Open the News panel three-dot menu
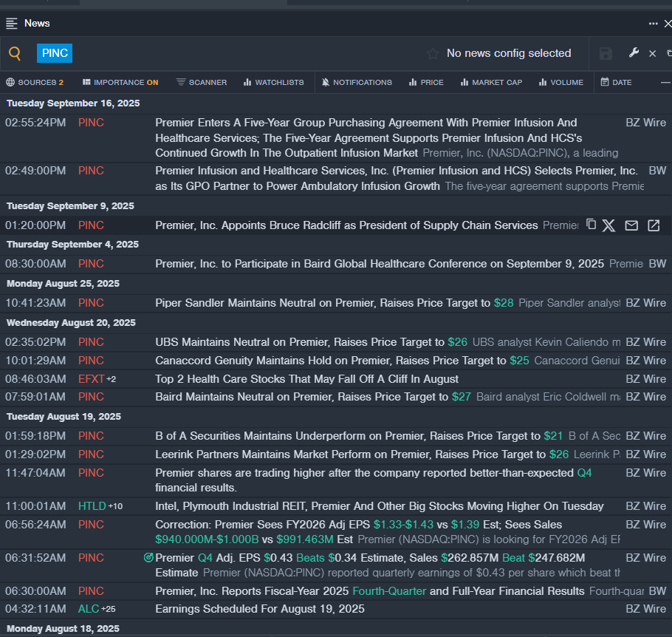672x637 pixels. pyautogui.click(x=653, y=24)
